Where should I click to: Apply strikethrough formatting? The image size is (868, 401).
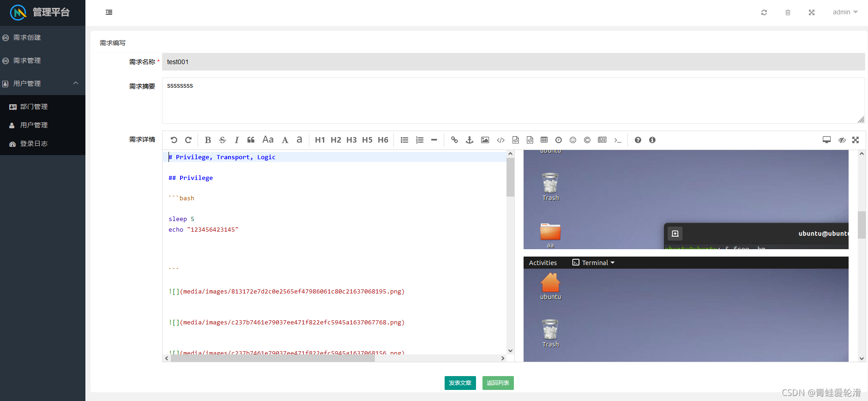coord(223,140)
